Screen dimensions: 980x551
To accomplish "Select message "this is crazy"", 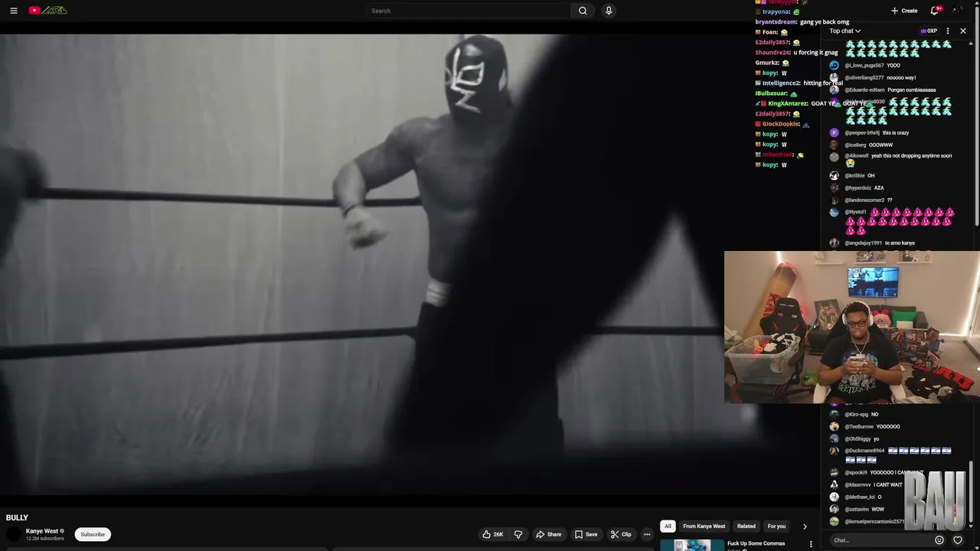I will click(896, 132).
